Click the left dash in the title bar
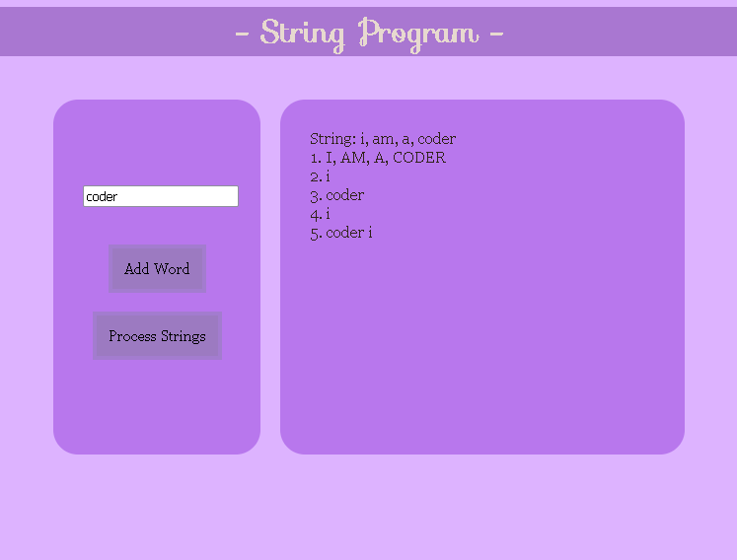The image size is (737, 560). click(243, 33)
